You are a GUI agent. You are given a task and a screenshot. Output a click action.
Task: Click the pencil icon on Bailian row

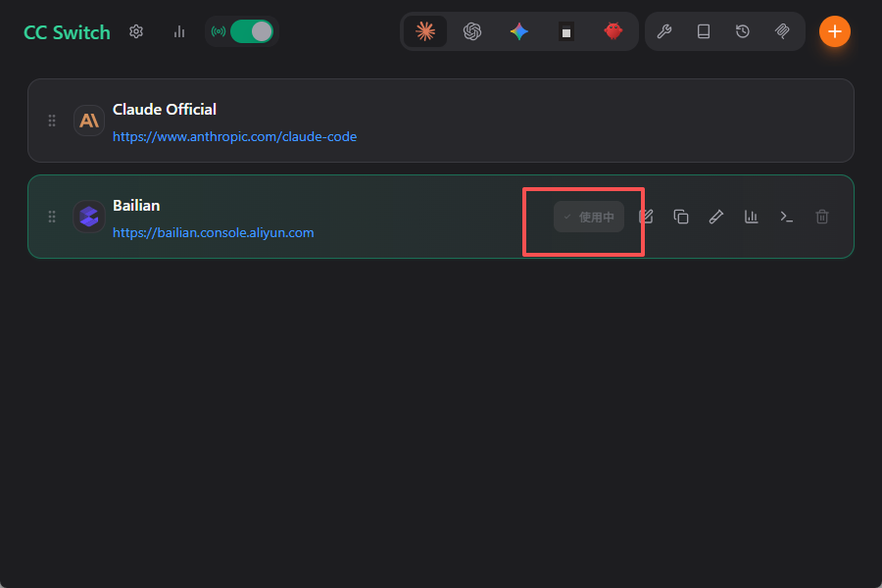[716, 217]
